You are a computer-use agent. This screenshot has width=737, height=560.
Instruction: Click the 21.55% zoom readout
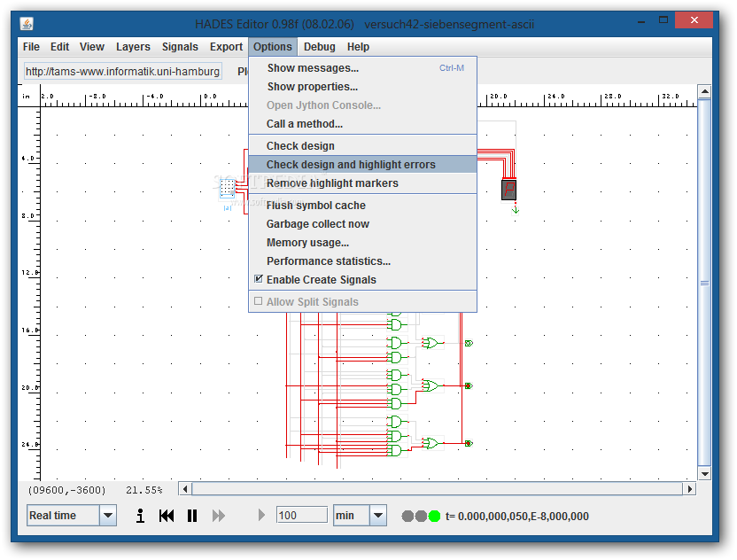point(144,490)
